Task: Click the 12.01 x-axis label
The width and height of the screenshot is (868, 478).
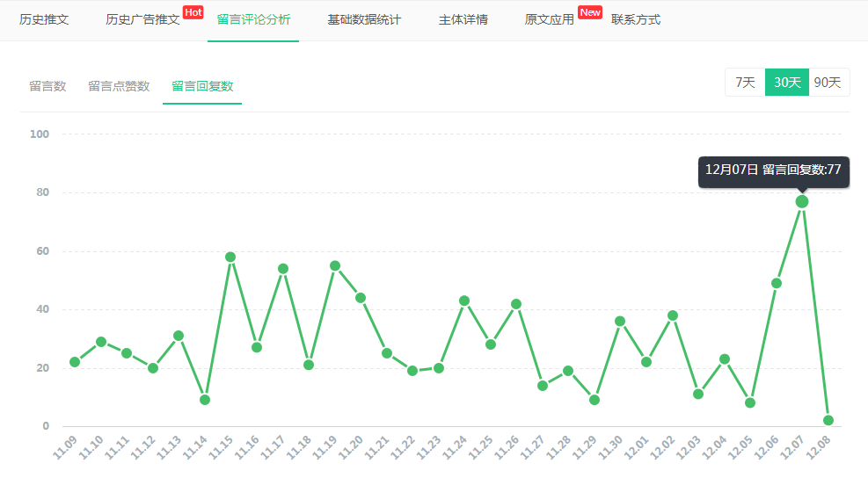Action: pyautogui.click(x=636, y=447)
